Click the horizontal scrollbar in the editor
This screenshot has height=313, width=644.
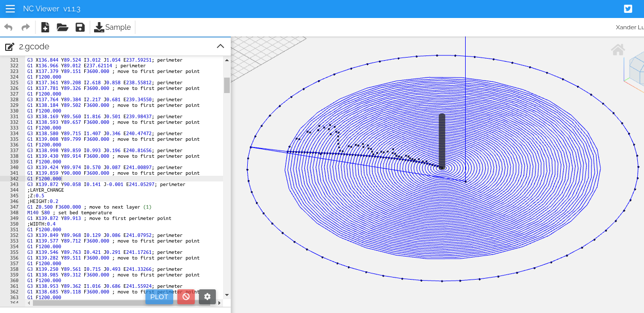[x=122, y=303]
